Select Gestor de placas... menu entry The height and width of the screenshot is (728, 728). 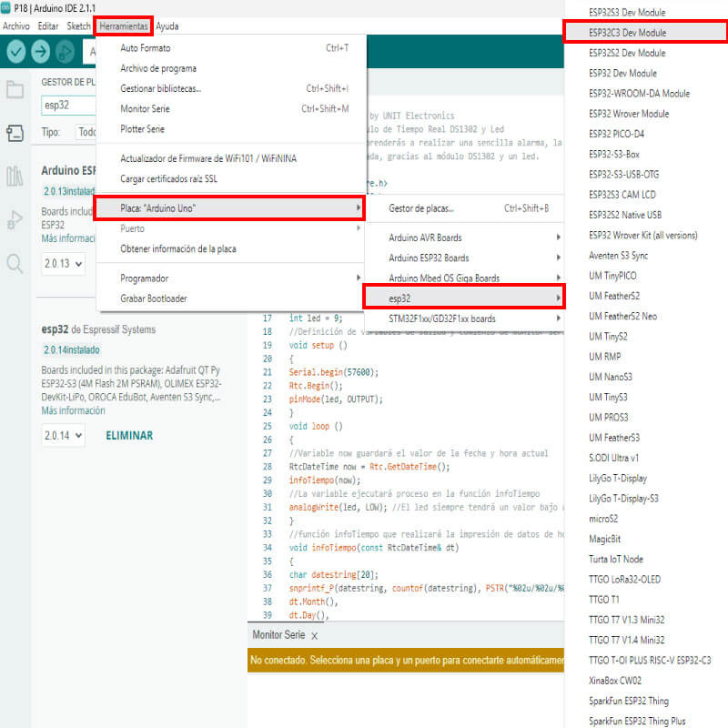421,208
